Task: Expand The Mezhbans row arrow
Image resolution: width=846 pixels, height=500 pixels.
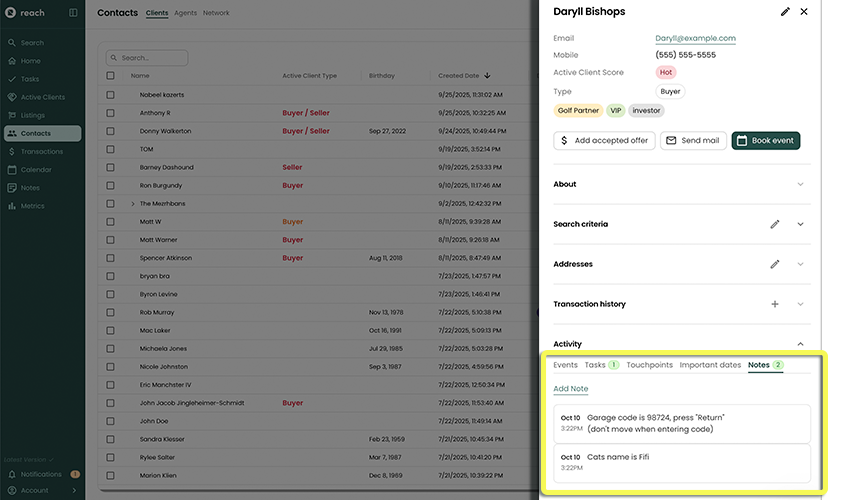Action: 133,204
